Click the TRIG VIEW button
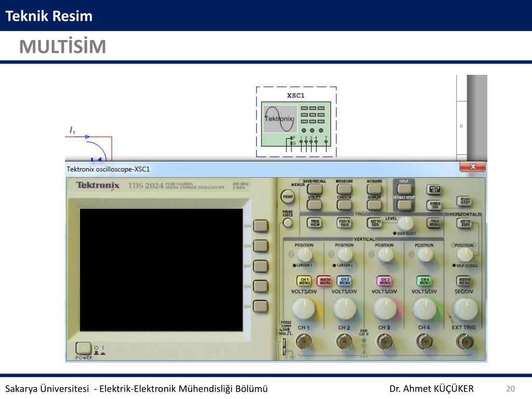Viewport: 532px width, 399px height. click(315, 223)
